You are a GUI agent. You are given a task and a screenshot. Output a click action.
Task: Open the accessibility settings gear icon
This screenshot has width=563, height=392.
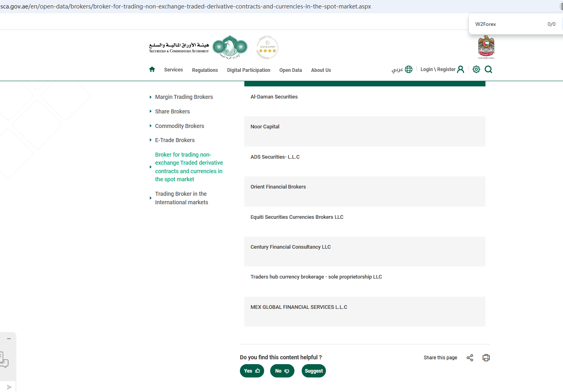(x=477, y=69)
